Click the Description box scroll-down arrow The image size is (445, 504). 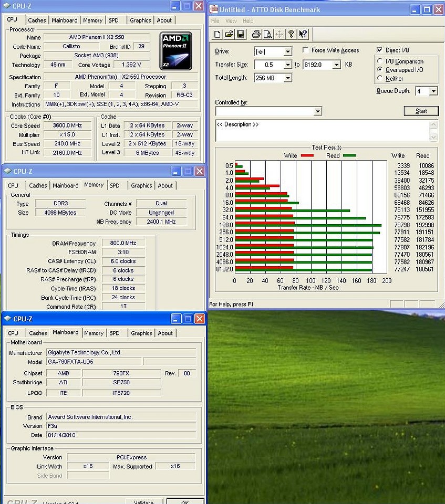[434, 137]
